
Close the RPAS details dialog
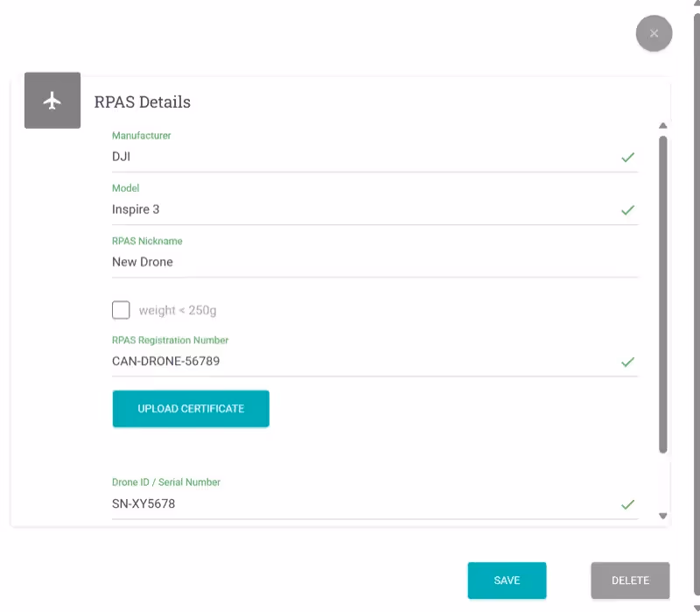pos(654,33)
